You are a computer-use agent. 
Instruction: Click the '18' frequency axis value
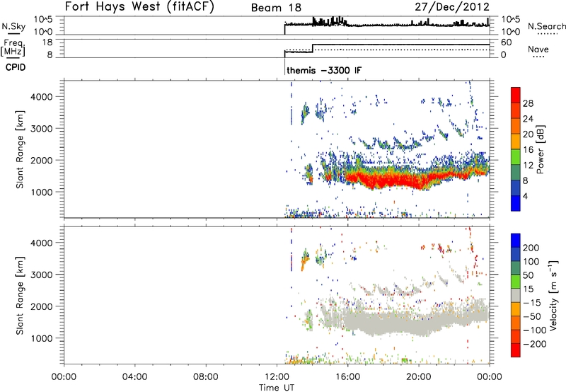point(47,42)
